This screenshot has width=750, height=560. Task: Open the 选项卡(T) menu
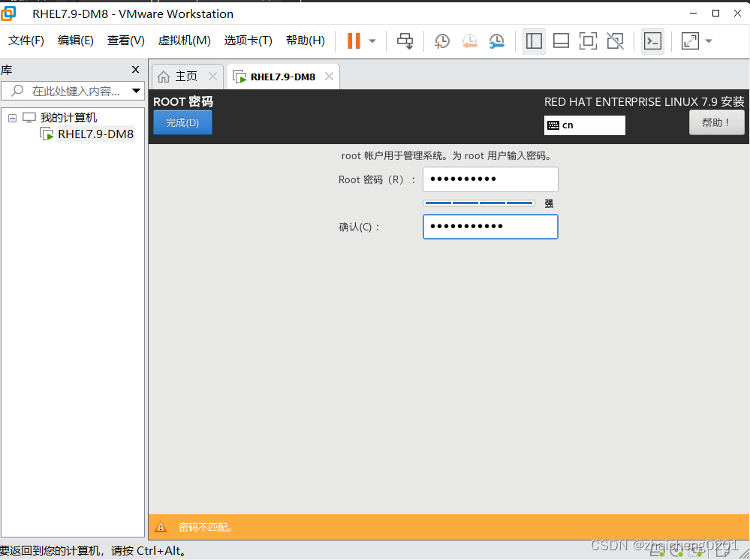pyautogui.click(x=248, y=41)
